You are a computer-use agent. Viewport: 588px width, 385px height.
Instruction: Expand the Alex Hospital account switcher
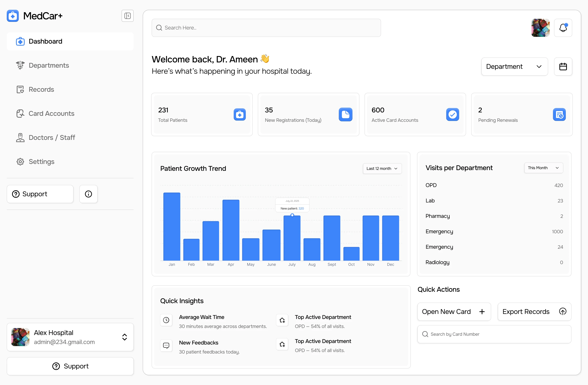[124, 337]
